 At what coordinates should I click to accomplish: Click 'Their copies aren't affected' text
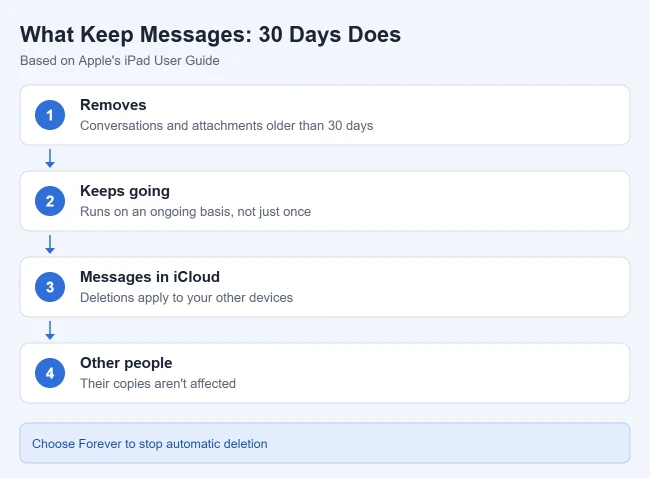point(158,383)
